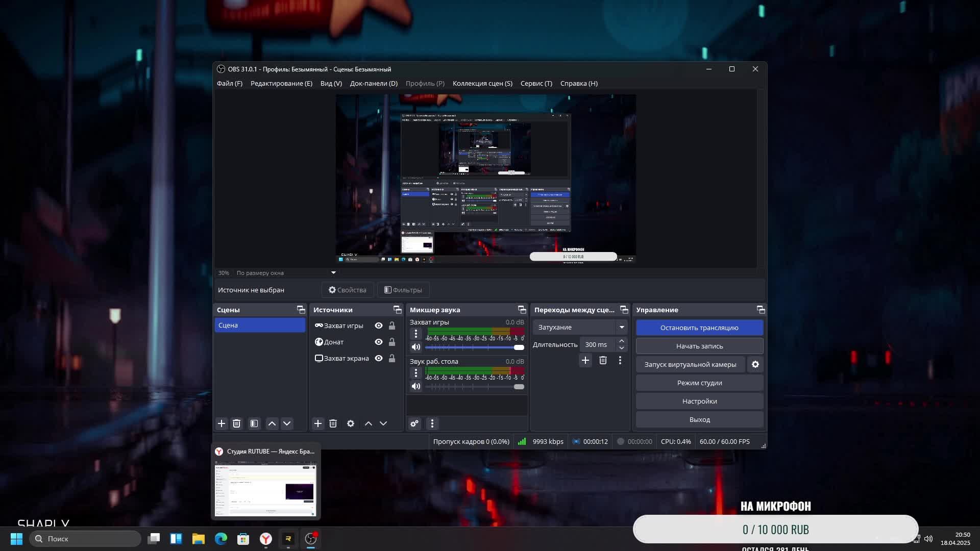The width and height of the screenshot is (980, 551).
Task: Hide the Донат source eye icon
Action: tap(379, 342)
